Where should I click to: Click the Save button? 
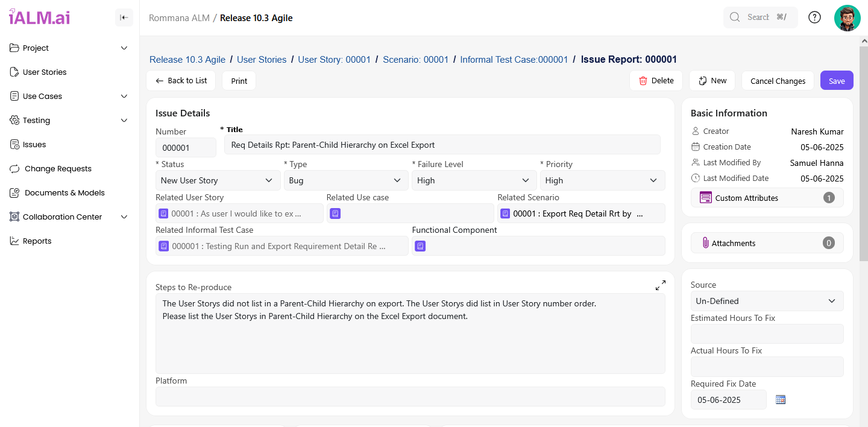pyautogui.click(x=837, y=81)
